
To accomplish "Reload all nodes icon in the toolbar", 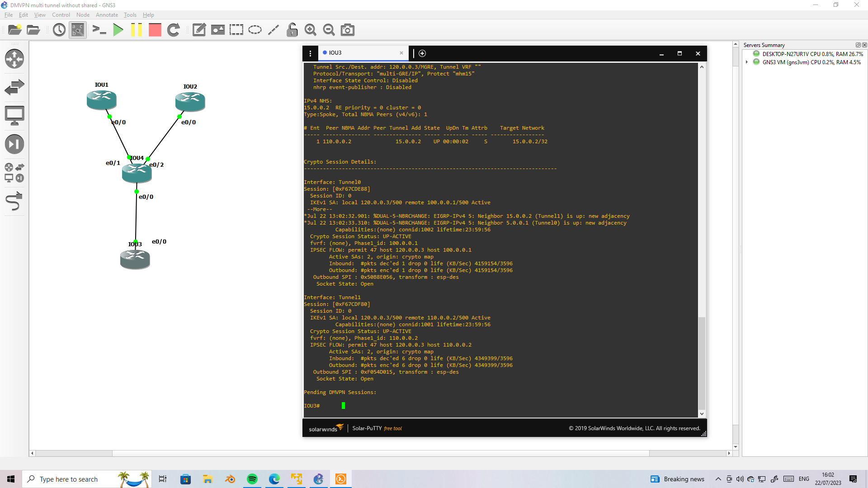I will point(174,30).
